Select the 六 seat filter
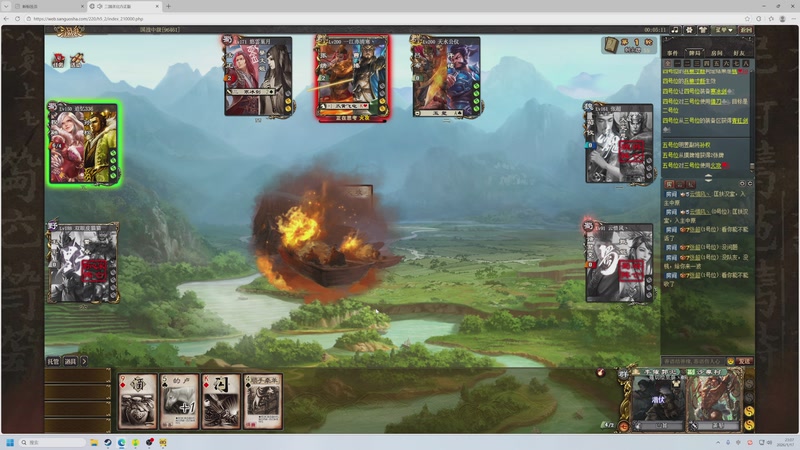The width and height of the screenshot is (800, 450). (x=726, y=63)
